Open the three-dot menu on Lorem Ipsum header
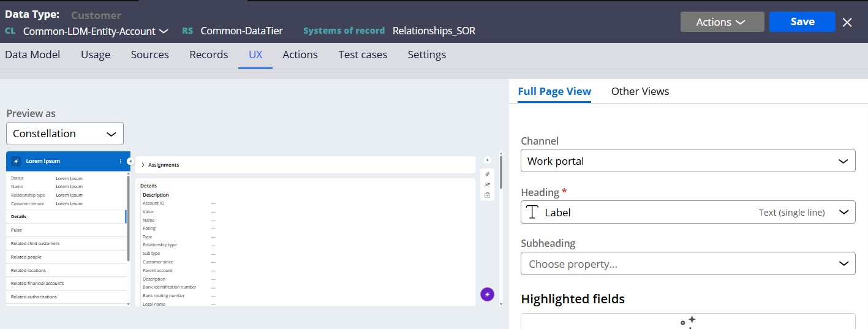The height and width of the screenshot is (329, 868). 120,161
